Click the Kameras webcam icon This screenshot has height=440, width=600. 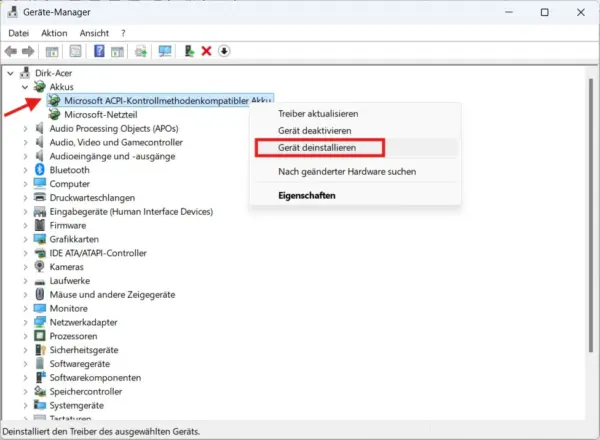[x=39, y=266]
